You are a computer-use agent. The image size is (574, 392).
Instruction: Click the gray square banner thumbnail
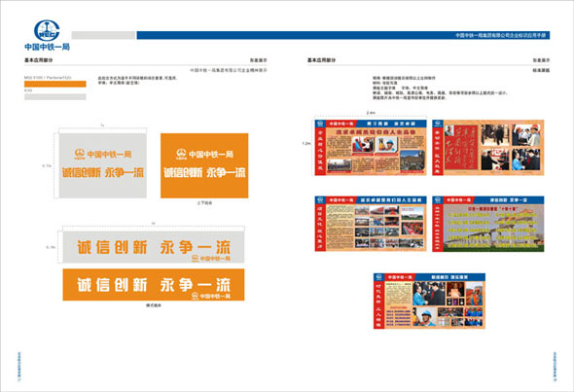[103, 165]
